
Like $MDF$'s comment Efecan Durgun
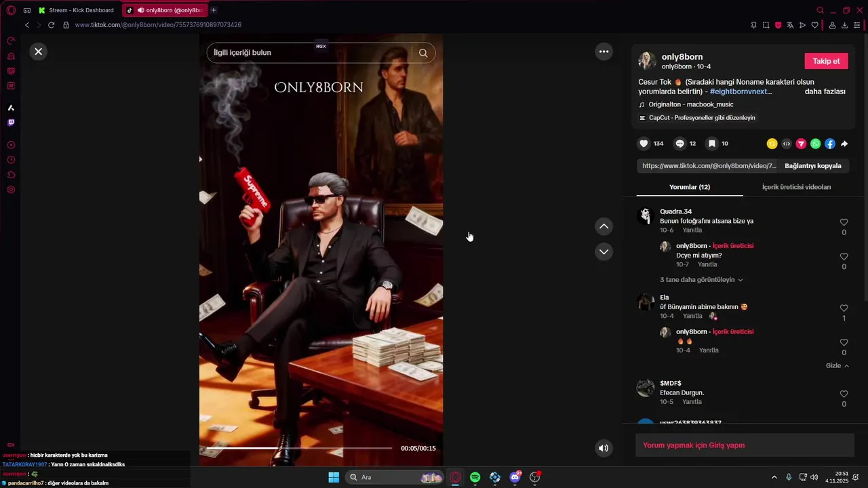point(844,394)
